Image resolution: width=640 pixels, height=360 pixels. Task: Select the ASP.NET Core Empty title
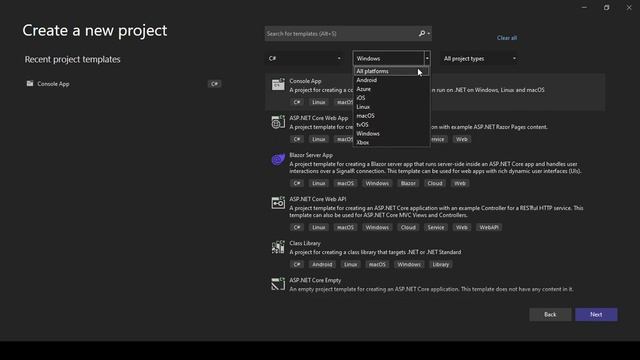coord(315,280)
